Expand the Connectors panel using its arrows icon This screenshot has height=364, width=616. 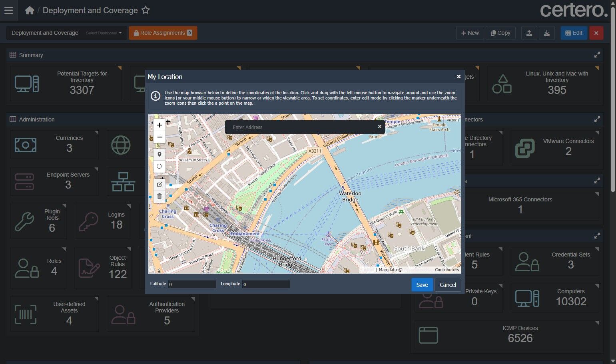(x=597, y=119)
